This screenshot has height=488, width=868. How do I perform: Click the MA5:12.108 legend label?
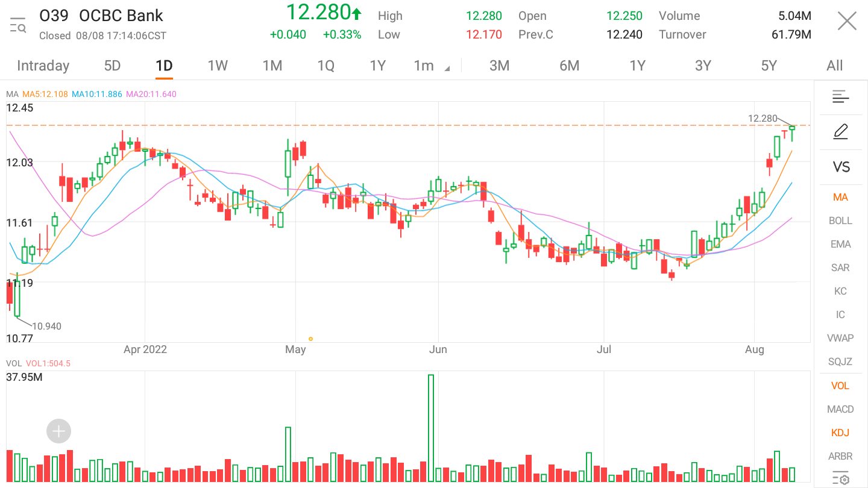45,94
